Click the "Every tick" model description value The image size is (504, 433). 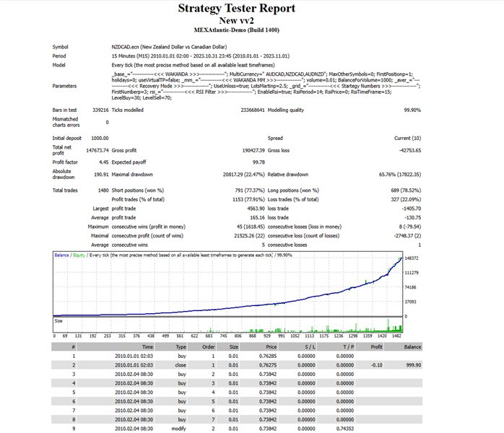pos(194,65)
